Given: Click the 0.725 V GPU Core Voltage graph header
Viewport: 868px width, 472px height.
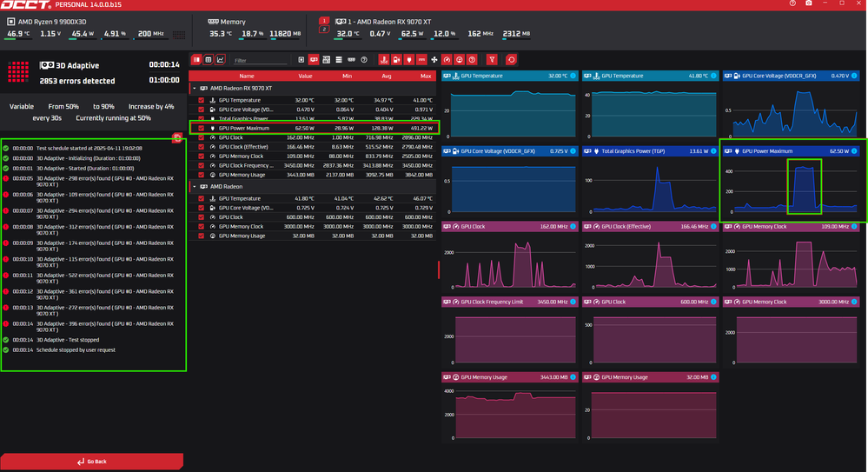Looking at the screenshot, I should [510, 151].
